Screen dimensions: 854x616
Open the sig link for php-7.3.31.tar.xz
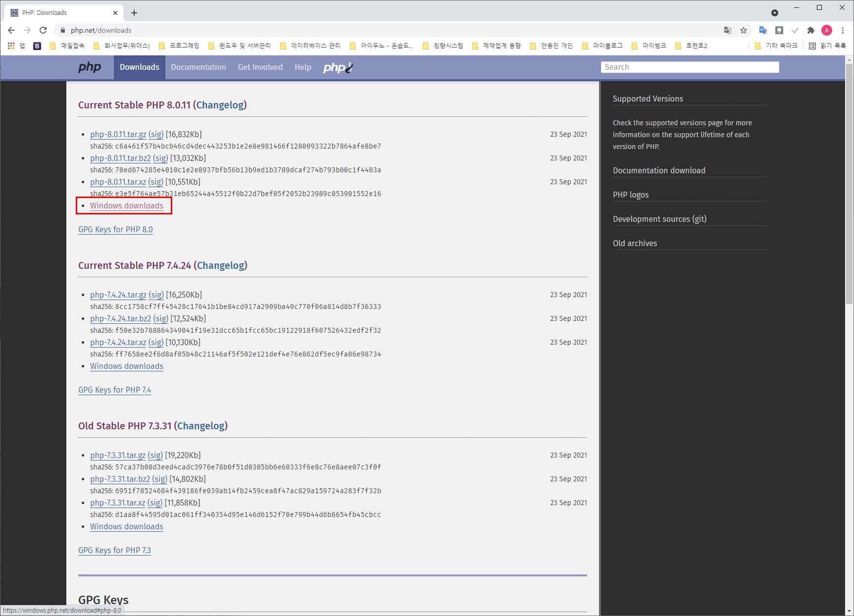point(155,503)
